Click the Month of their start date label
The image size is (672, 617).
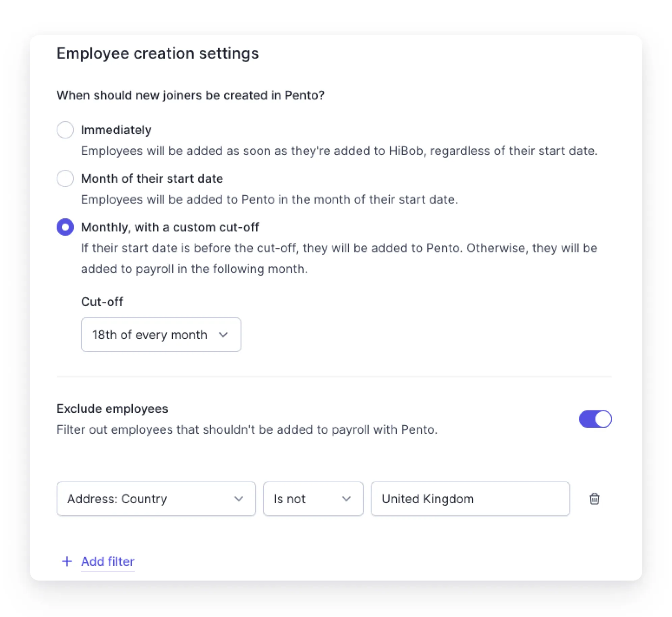152,178
